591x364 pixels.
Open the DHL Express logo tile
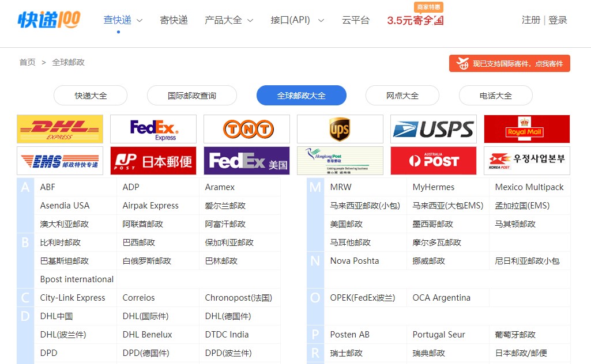(x=60, y=129)
